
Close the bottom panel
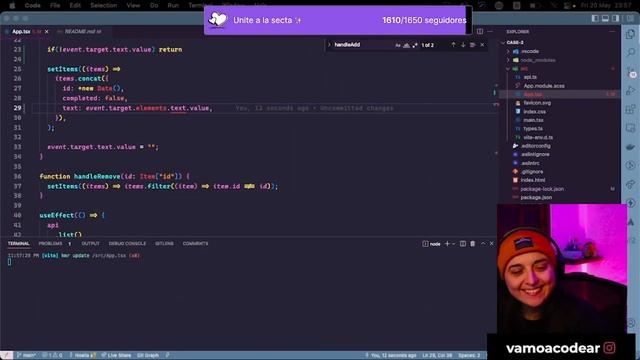click(491, 244)
